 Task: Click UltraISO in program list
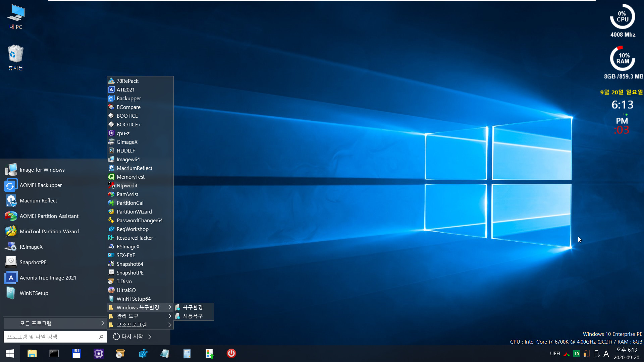pos(126,290)
